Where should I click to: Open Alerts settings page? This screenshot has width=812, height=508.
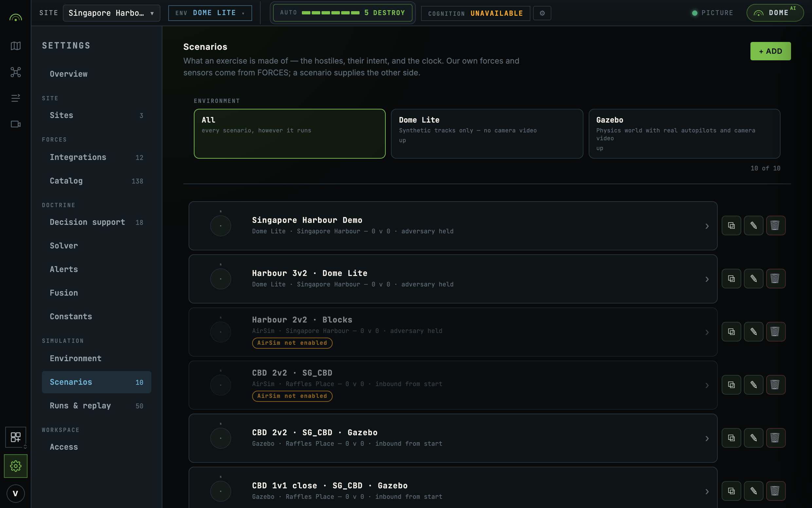(96, 269)
